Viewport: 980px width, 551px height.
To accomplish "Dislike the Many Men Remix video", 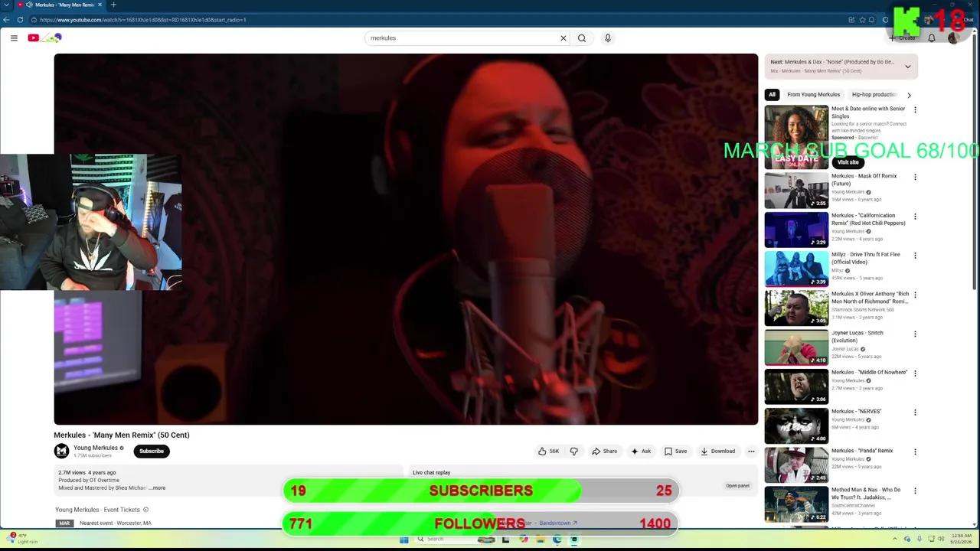I will (573, 451).
